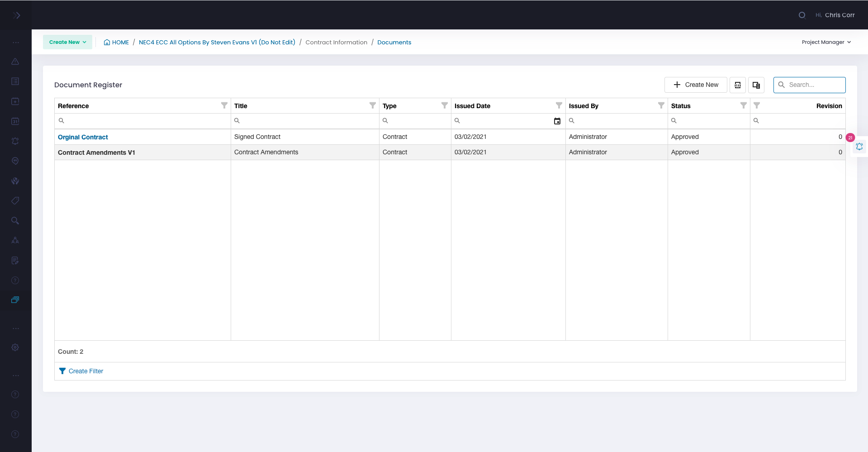868x452 pixels.
Task: Click the Create New document button
Action: pos(696,85)
